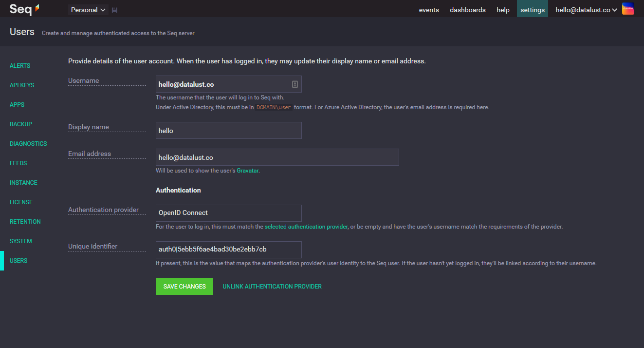Screen dimensions: 644x348
Task: Open the help menu
Action: pyautogui.click(x=503, y=10)
